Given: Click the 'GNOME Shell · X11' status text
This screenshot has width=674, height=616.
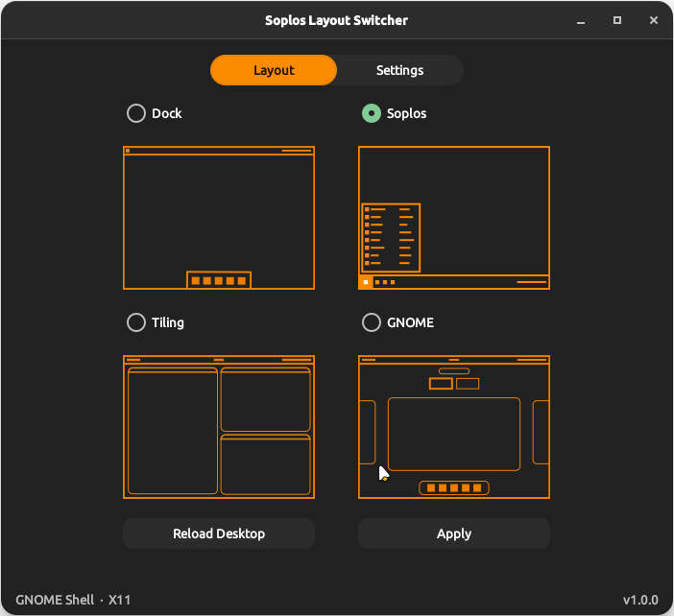Looking at the screenshot, I should (x=73, y=600).
